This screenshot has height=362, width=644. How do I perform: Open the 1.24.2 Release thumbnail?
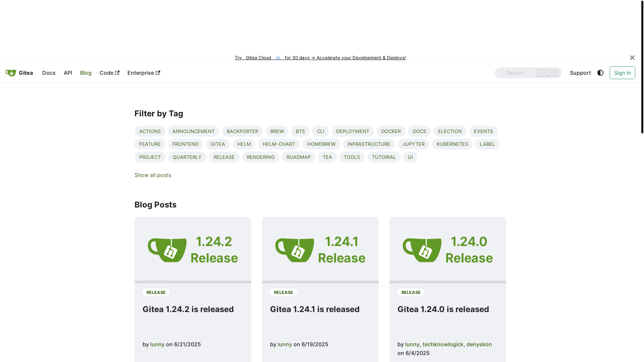click(193, 250)
